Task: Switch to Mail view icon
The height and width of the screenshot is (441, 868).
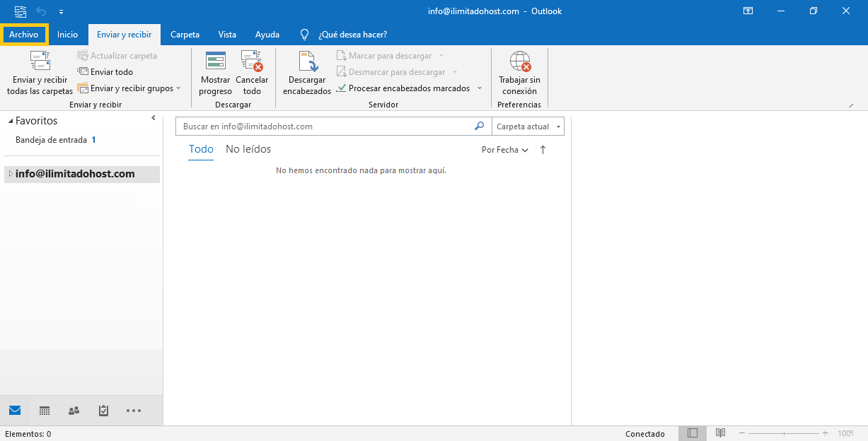Action: click(x=15, y=411)
